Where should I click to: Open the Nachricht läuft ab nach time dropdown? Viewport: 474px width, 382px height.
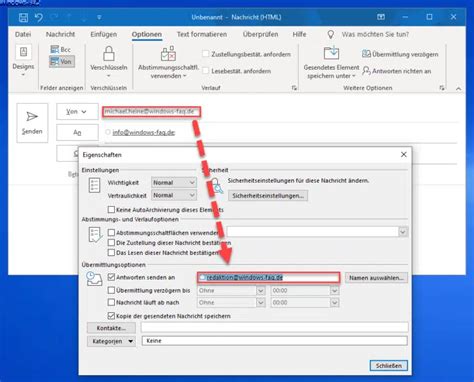tap(334, 303)
